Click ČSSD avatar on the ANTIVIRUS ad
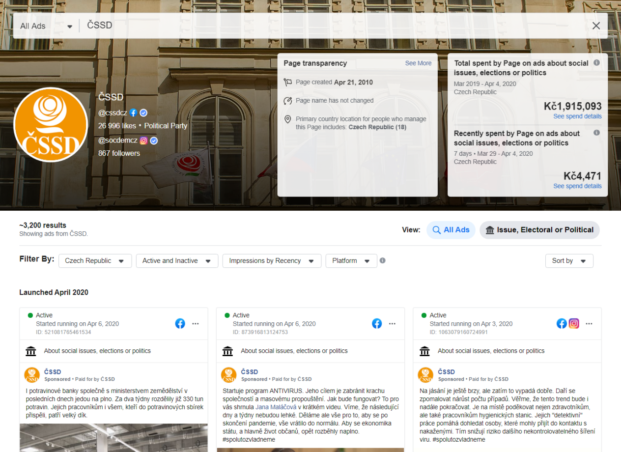This screenshot has width=621, height=452. [229, 375]
